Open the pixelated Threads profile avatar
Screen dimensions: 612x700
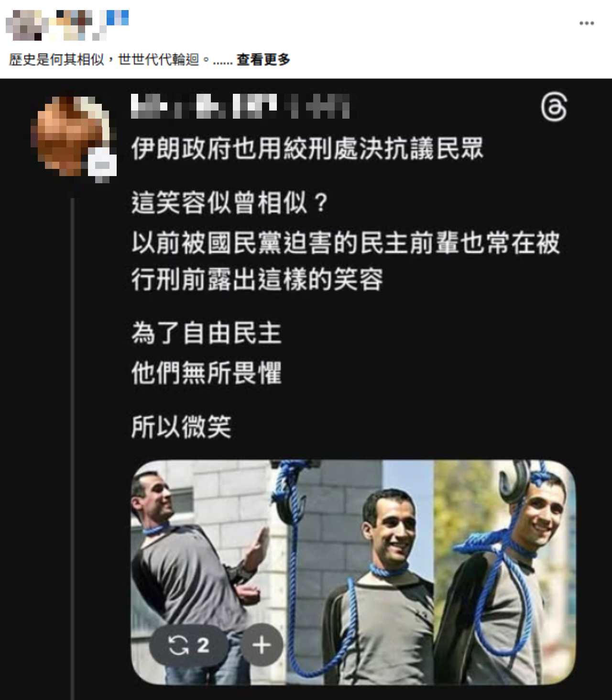pos(72,135)
